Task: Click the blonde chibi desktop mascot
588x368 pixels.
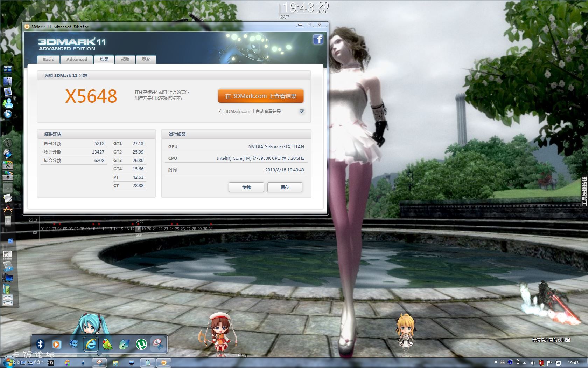Action: coord(405,334)
